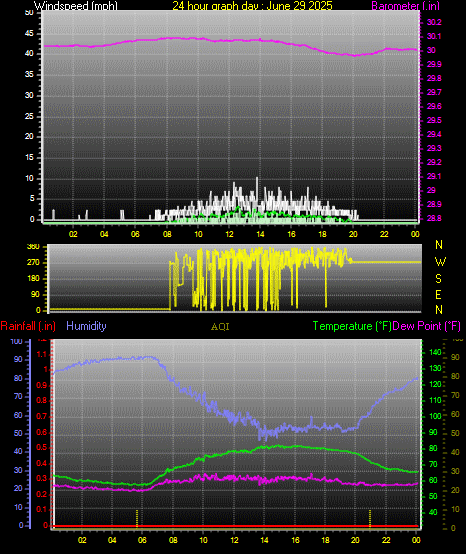Click the 'S' wind direction compass label

tap(438, 279)
